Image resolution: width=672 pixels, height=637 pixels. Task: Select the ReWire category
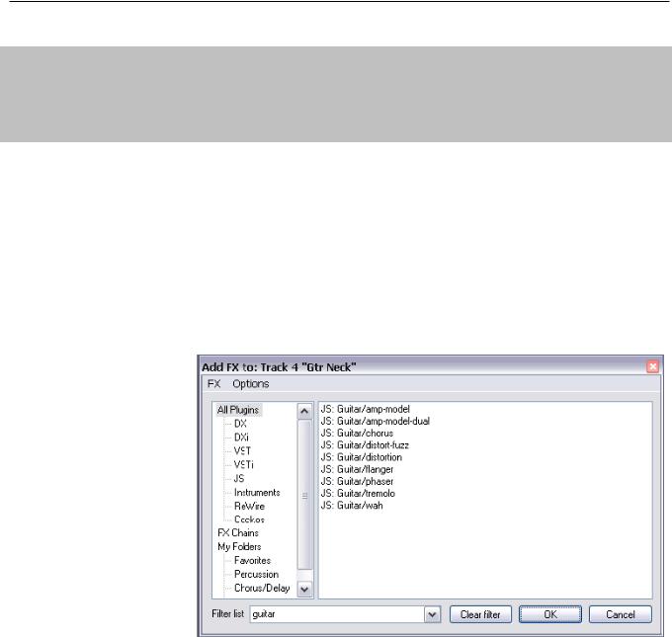click(x=249, y=506)
